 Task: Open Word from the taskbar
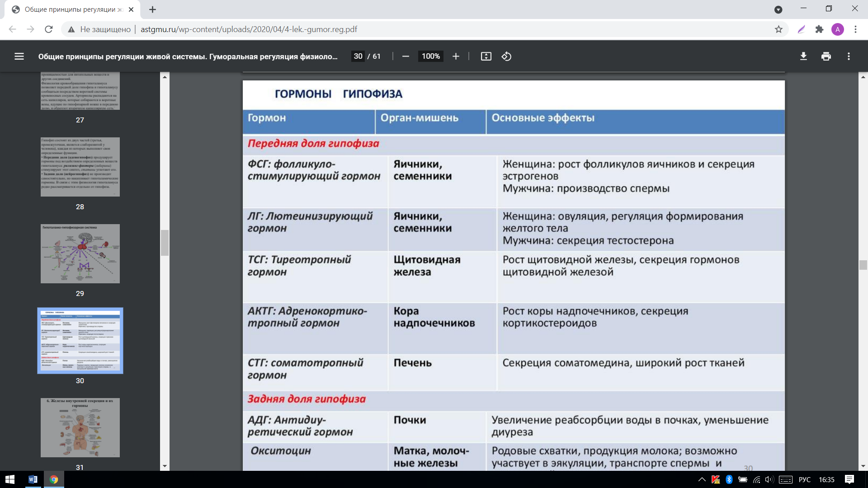[33, 479]
